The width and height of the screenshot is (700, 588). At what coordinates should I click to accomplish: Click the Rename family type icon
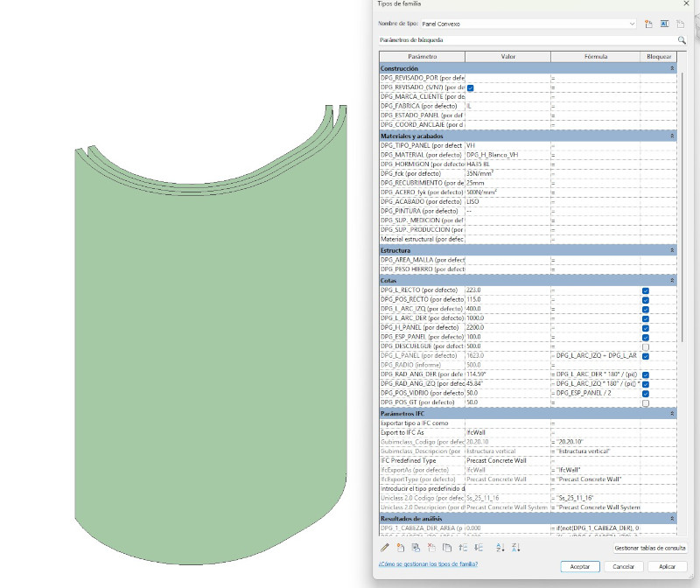pos(665,24)
